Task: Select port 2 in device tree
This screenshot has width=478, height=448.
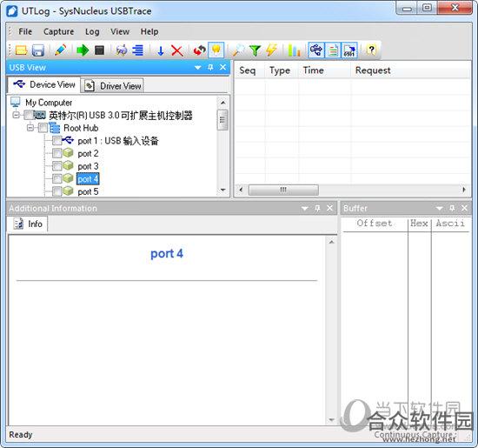Action: (88, 153)
